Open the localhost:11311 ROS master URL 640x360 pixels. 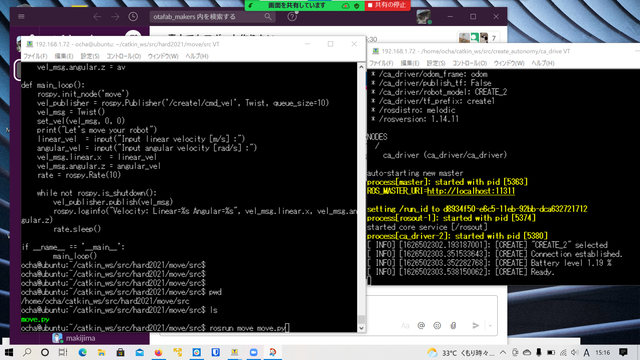[471, 191]
